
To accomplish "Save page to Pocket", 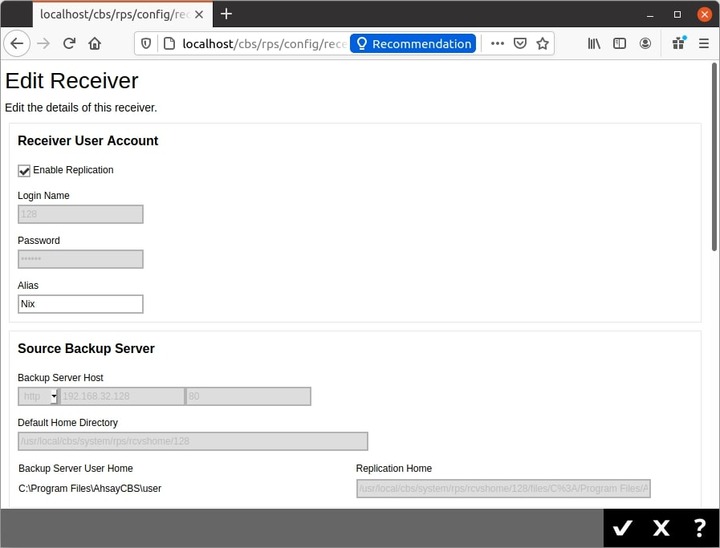I will click(x=520, y=44).
